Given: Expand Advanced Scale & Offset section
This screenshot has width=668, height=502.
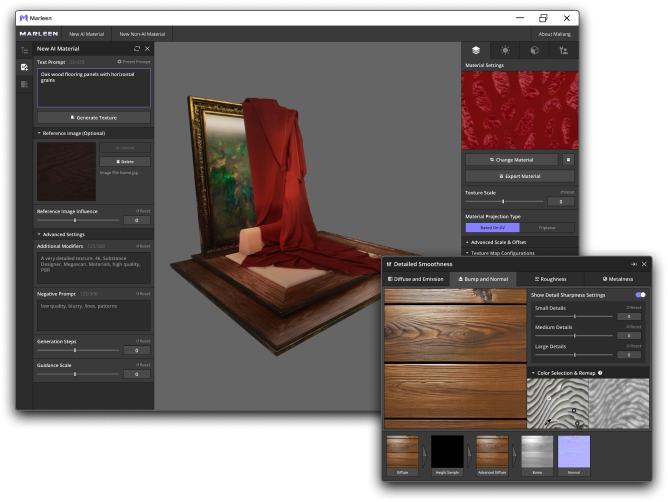Looking at the screenshot, I should (x=520, y=242).
